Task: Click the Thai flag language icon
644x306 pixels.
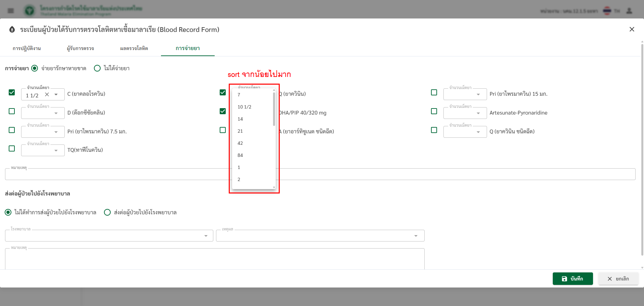Action: 607,11
